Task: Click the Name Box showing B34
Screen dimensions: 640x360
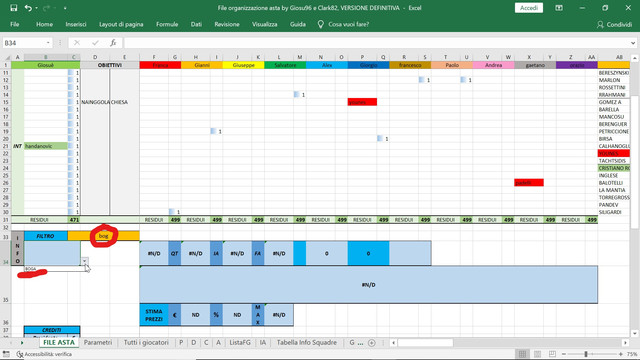Action: click(24, 43)
